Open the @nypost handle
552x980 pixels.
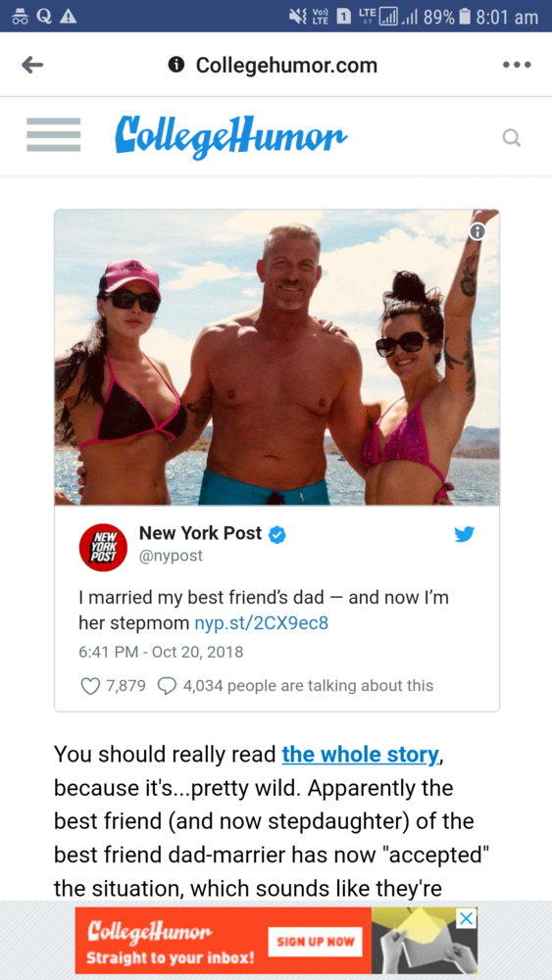tap(171, 557)
